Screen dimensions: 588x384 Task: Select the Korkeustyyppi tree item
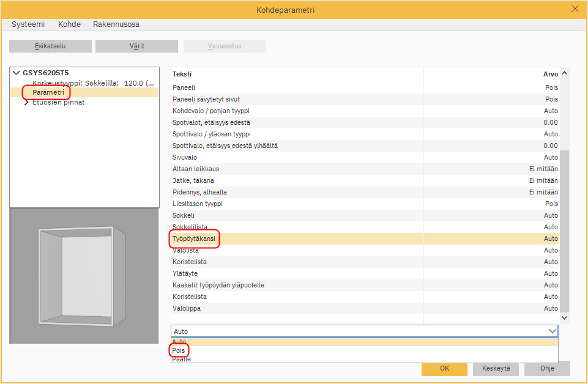coord(93,83)
